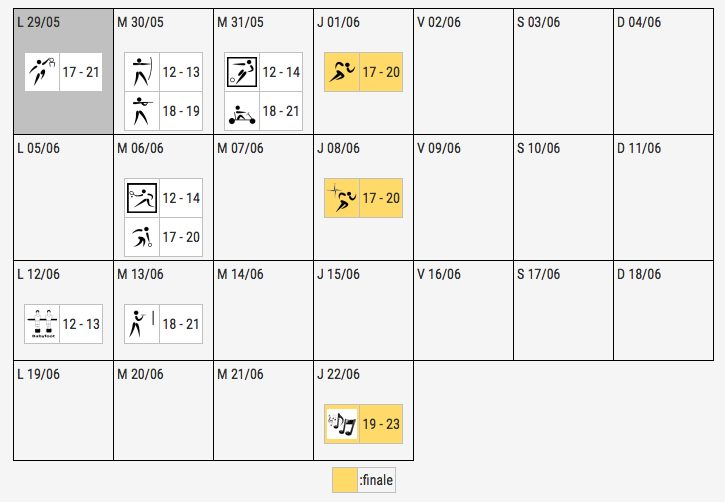The image size is (725, 502).
Task: Open the rowing machine icon on M 31/05
Action: tap(241, 111)
